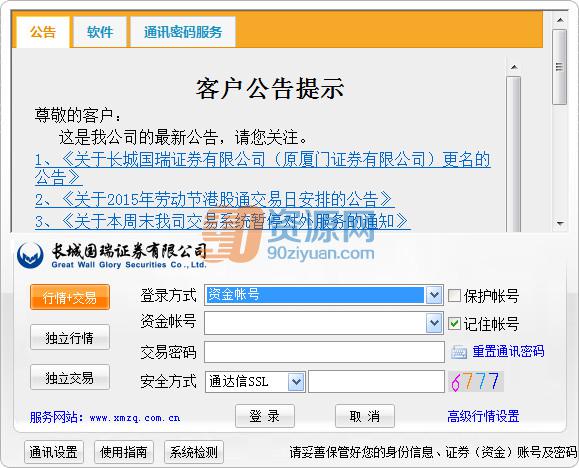
Task: Click the 6777 captcha image to refresh
Action: click(x=476, y=382)
